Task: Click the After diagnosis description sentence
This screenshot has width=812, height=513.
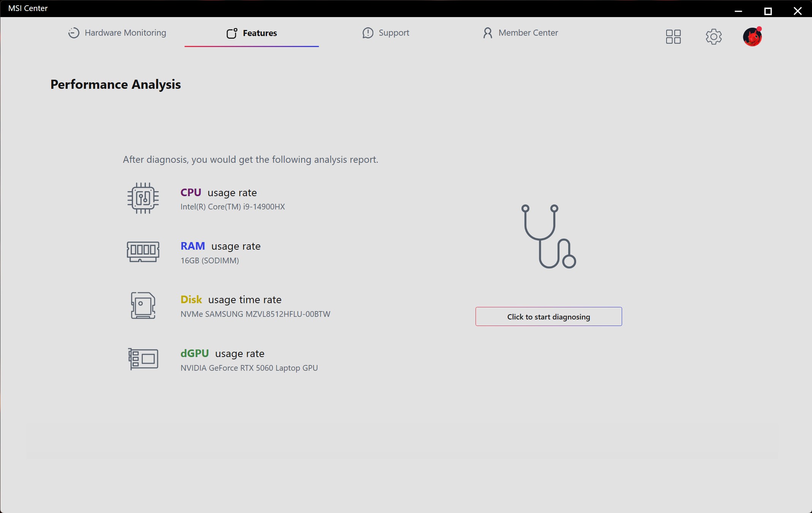Action: (x=251, y=160)
